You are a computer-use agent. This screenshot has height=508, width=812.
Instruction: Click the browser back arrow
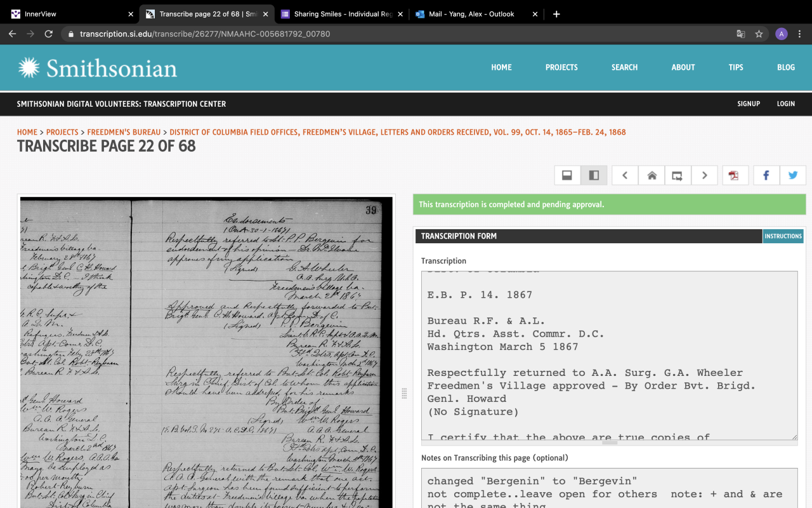[x=12, y=34]
